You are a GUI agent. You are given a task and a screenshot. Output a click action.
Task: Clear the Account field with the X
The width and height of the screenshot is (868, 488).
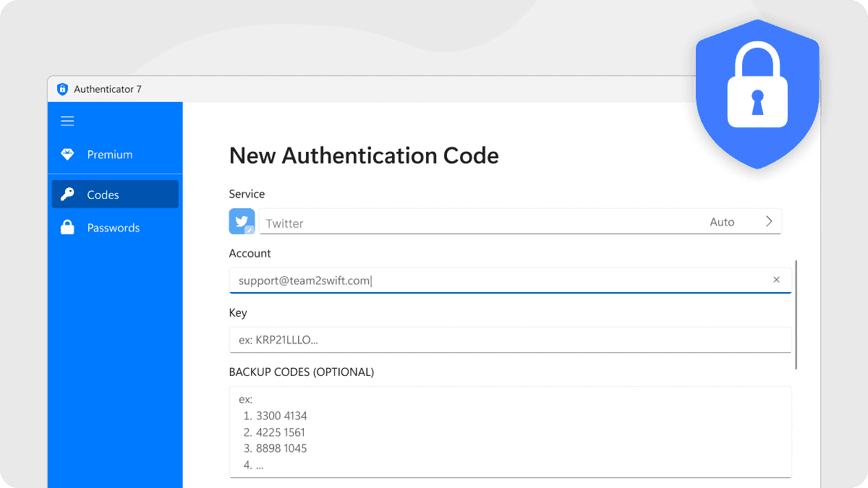(776, 280)
